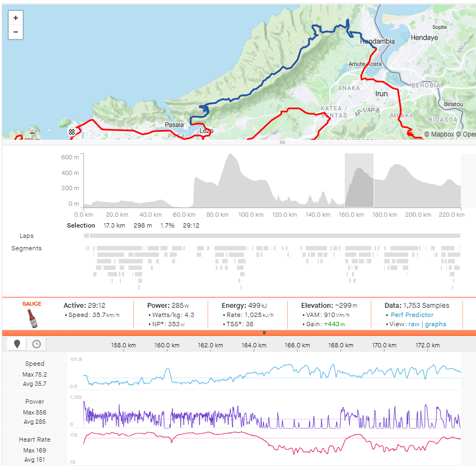This screenshot has width=476, height=466.
Task: Toggle the Sauce stats bar with the orange chevron
Action: pos(265,332)
